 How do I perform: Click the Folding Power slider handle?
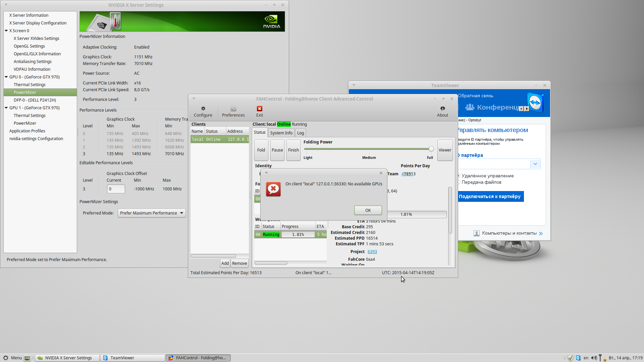click(431, 149)
